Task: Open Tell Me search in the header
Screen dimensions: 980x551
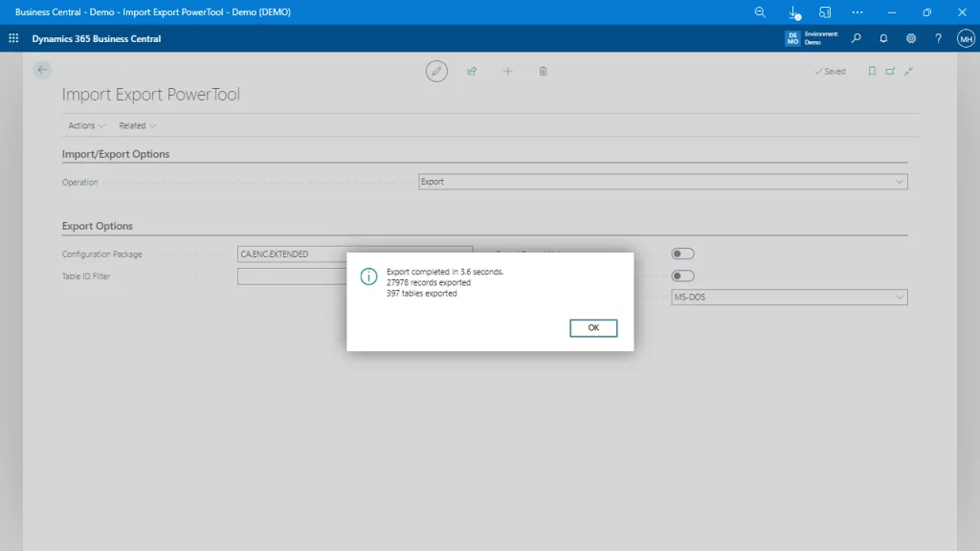Action: tap(856, 38)
